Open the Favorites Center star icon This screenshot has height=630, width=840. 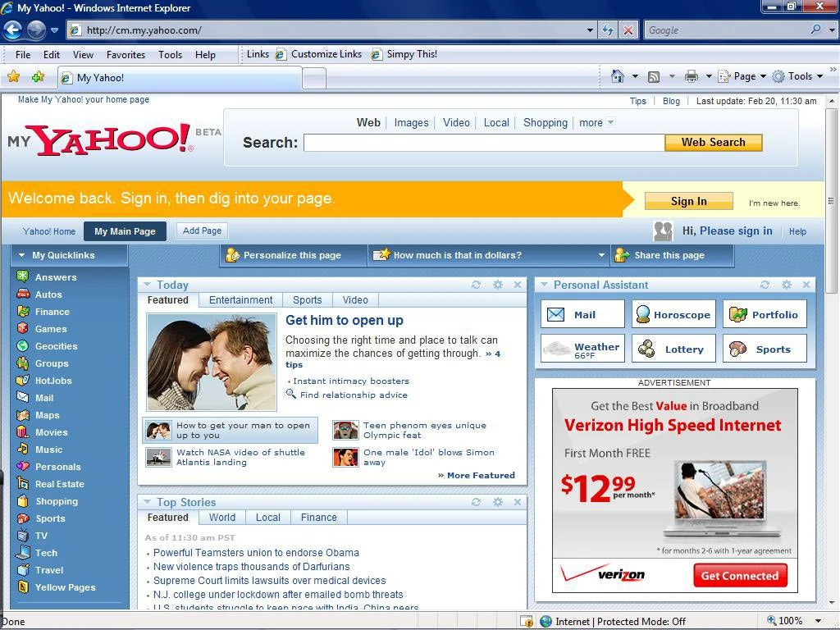point(14,75)
